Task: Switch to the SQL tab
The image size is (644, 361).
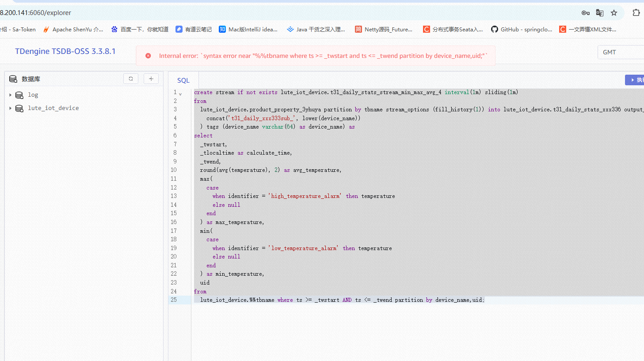Action: (x=183, y=80)
